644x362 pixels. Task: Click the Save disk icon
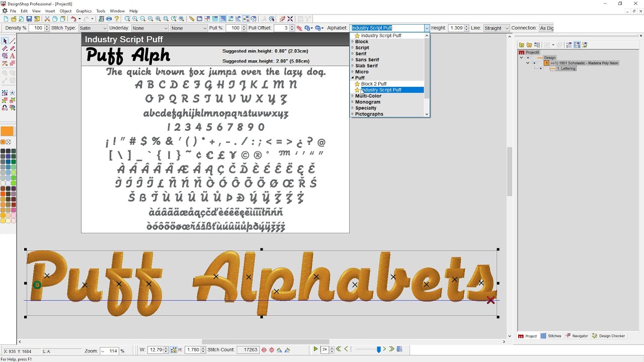tap(29, 19)
